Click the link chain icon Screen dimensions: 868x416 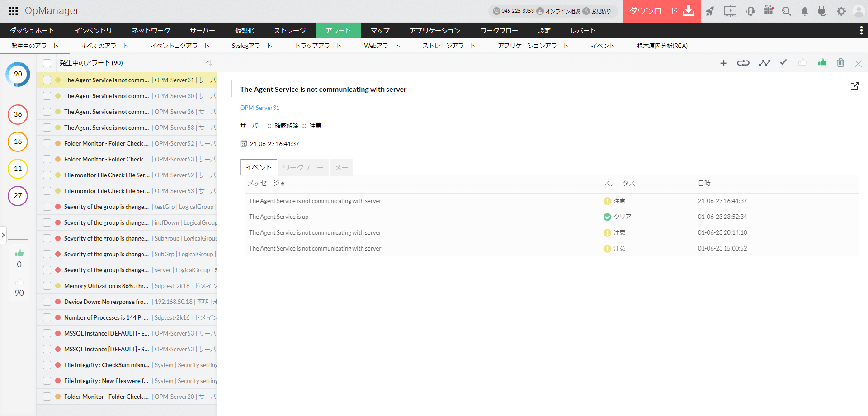743,63
